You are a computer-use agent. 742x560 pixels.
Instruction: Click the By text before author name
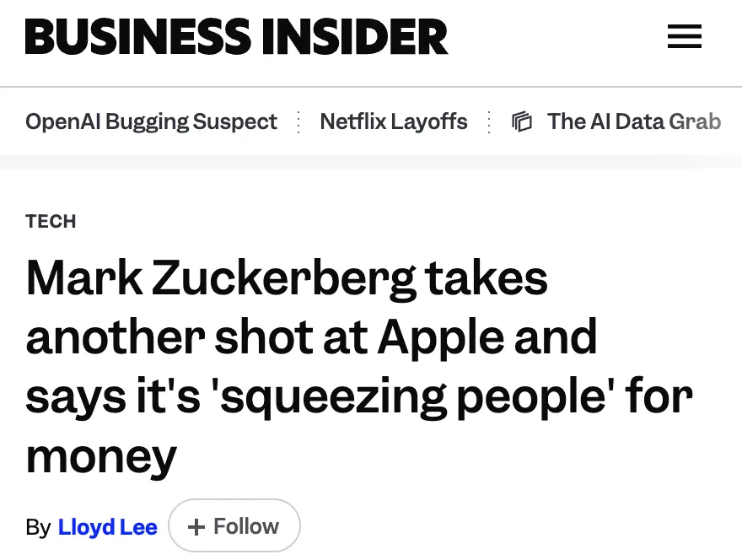click(x=38, y=527)
